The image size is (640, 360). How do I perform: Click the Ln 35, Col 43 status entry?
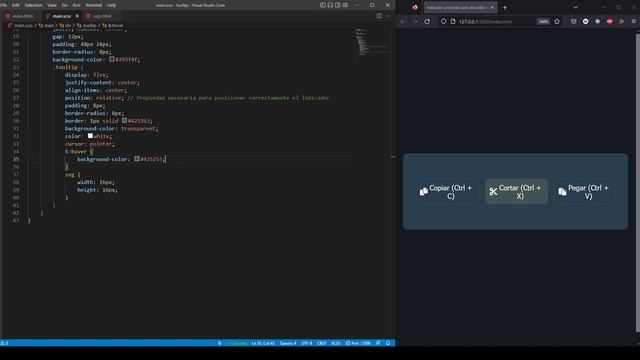pos(263,343)
